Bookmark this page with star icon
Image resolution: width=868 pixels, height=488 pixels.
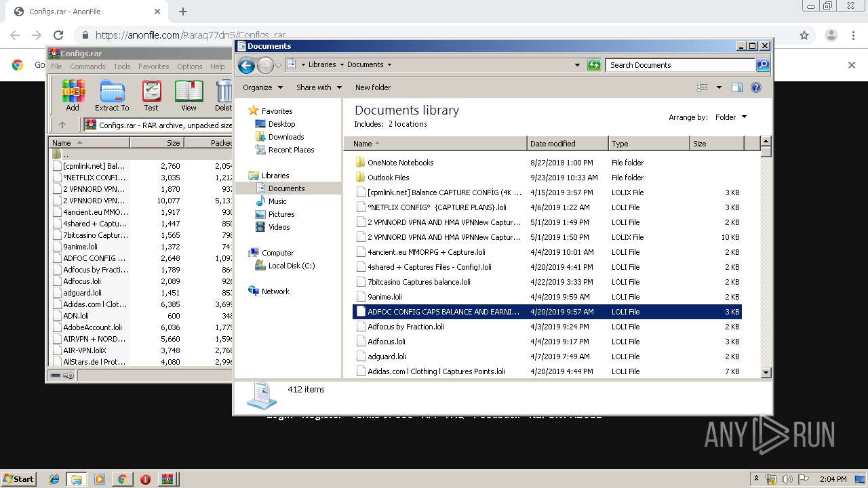tap(804, 35)
